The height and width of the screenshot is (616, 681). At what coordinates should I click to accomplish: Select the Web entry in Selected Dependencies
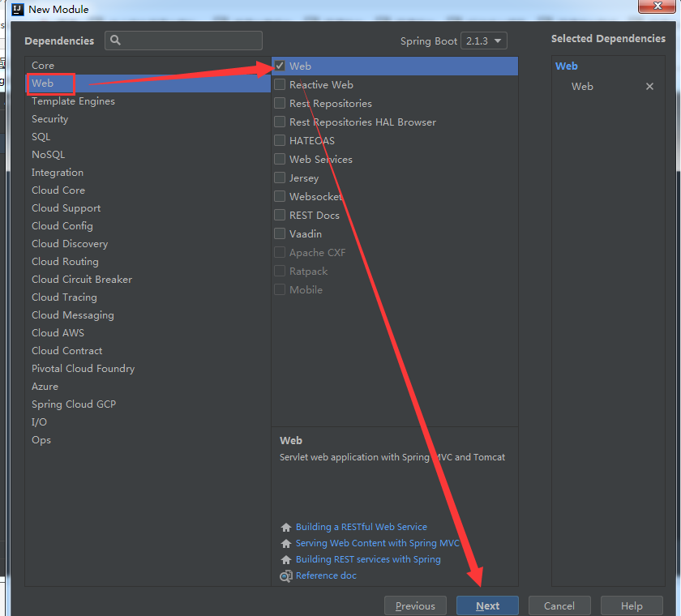(582, 87)
